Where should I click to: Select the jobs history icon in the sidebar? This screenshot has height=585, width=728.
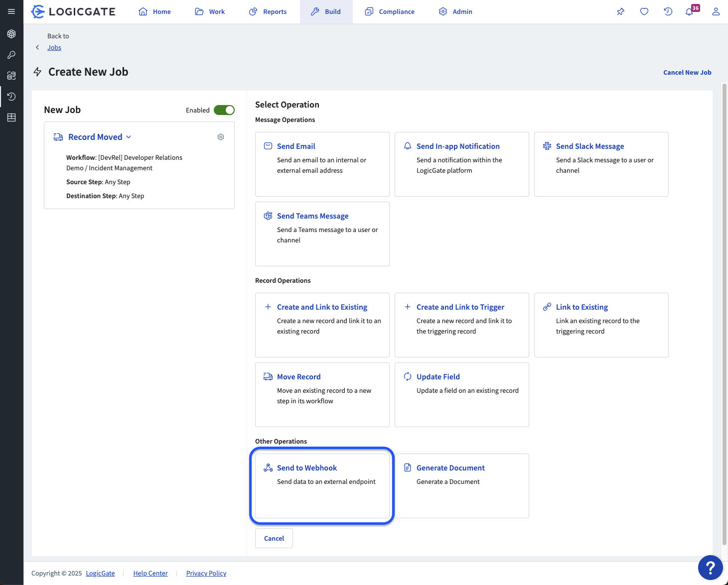(11, 97)
